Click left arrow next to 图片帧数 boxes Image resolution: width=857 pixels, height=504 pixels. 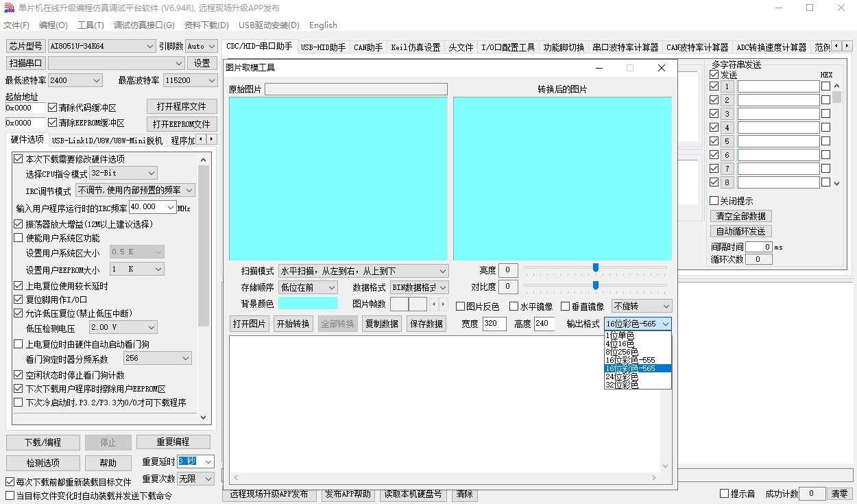click(433, 304)
